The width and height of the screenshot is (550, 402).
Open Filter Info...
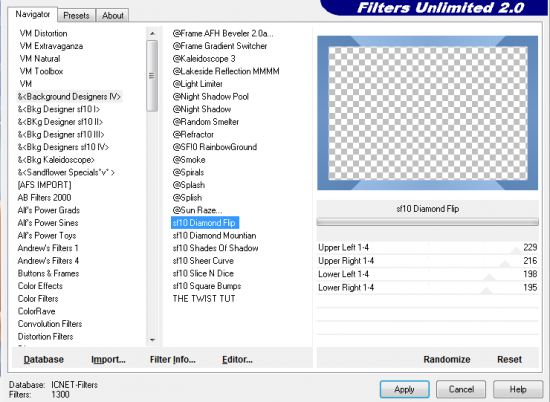173,359
